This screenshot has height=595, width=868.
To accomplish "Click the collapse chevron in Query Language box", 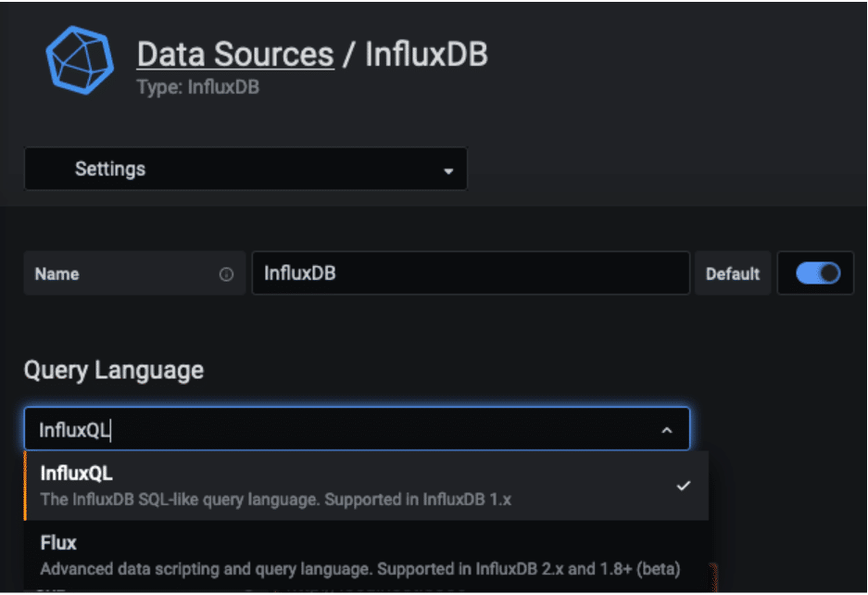I will pos(665,429).
